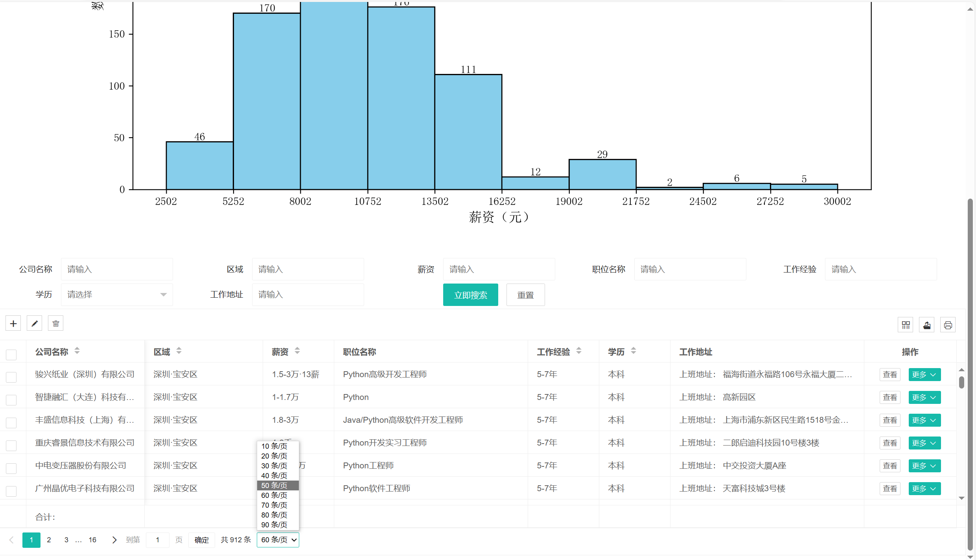Image resolution: width=976 pixels, height=560 pixels.
Task: Click the table vertical scrollbar thumb
Action: (x=961, y=382)
